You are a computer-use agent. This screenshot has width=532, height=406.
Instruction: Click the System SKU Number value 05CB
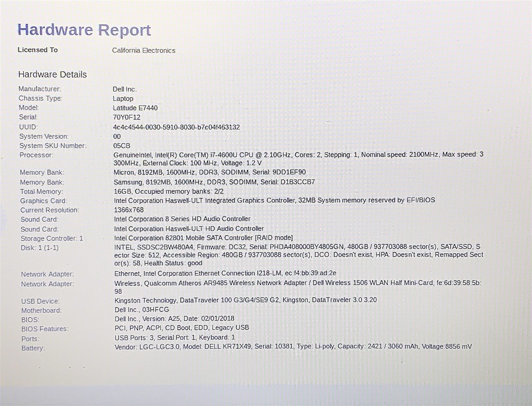tap(122, 146)
